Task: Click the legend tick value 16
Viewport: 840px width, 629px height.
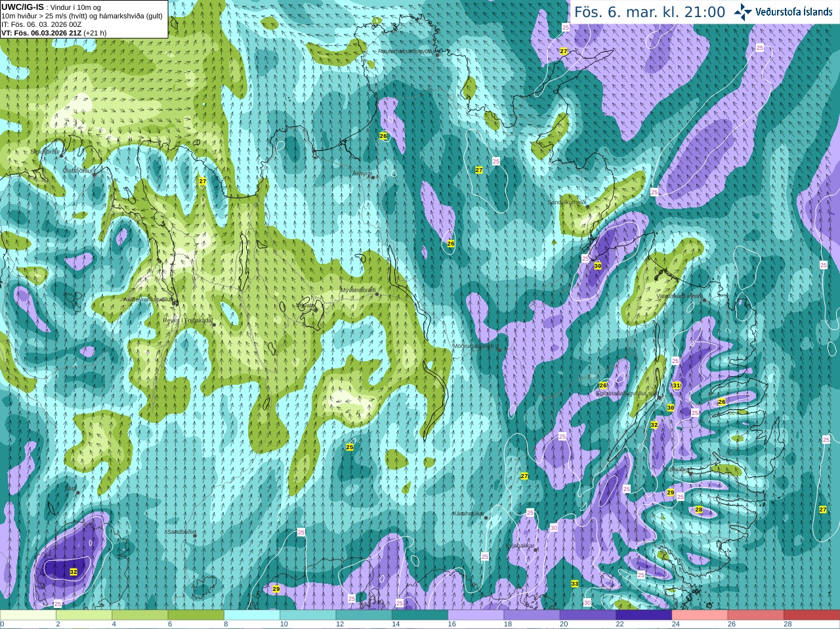Action: pyautogui.click(x=451, y=624)
